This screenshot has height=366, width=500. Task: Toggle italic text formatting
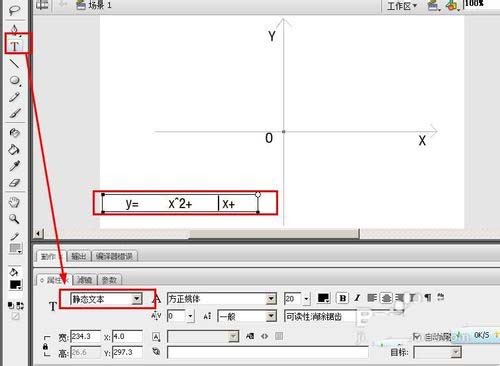click(x=357, y=298)
